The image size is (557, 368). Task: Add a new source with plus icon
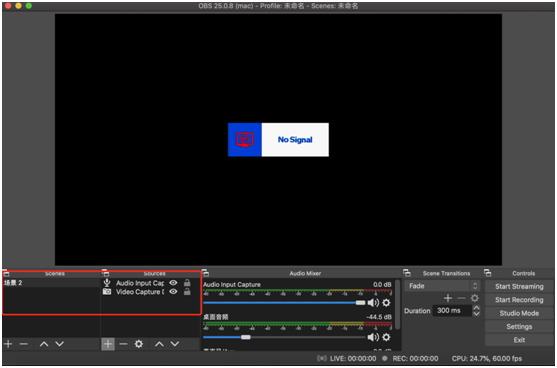coord(108,344)
